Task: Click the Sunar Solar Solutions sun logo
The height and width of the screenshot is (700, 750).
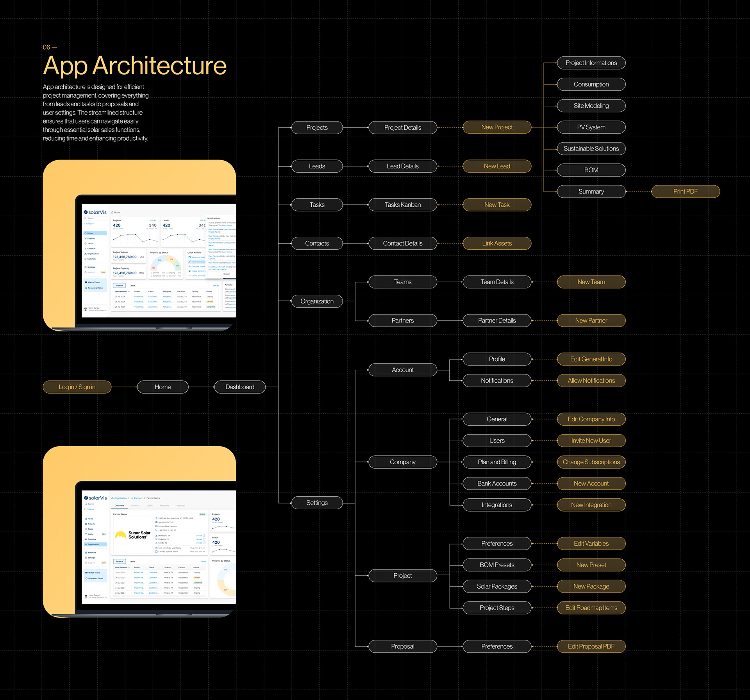Action: pyautogui.click(x=121, y=535)
